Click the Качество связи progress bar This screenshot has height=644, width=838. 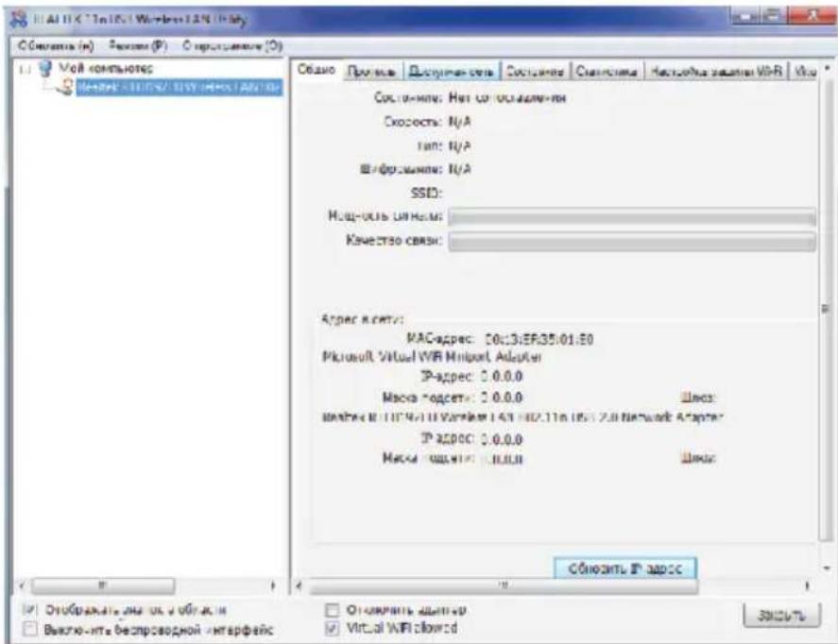point(632,242)
